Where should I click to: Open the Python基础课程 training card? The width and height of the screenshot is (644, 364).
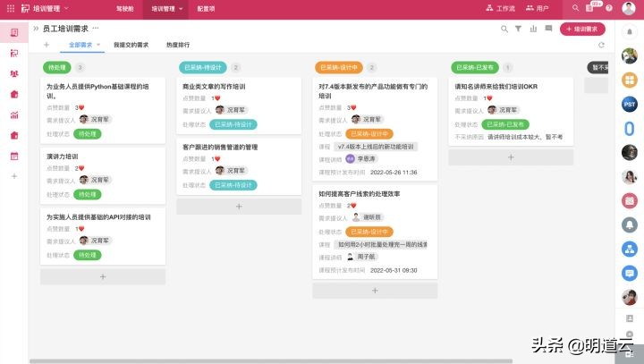103,110
